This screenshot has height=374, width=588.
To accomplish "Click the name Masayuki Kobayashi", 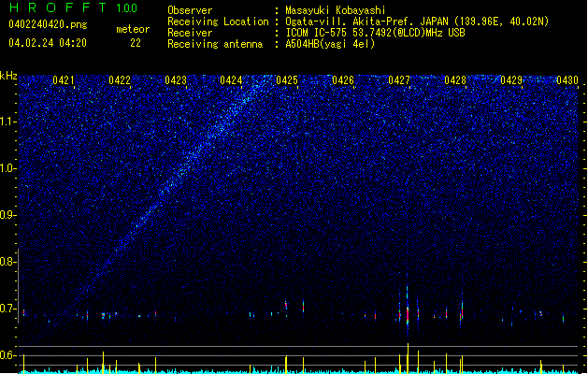I will 336,10.
